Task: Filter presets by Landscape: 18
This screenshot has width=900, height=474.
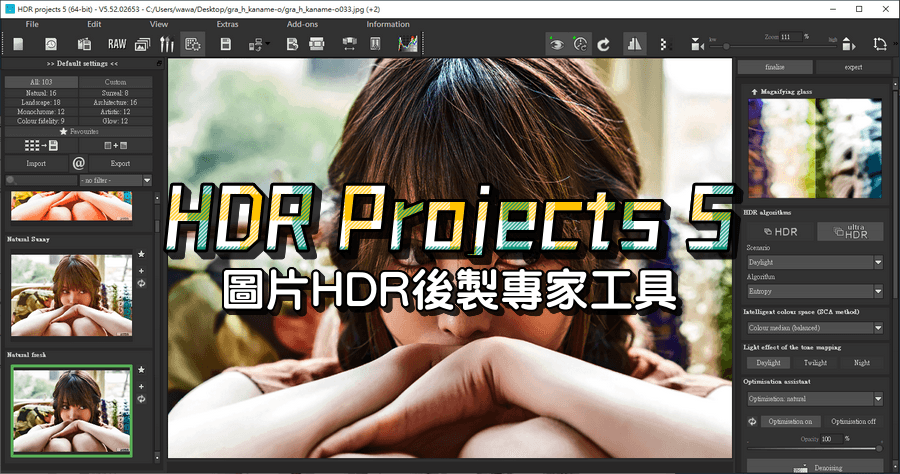Action: pyautogui.click(x=41, y=102)
